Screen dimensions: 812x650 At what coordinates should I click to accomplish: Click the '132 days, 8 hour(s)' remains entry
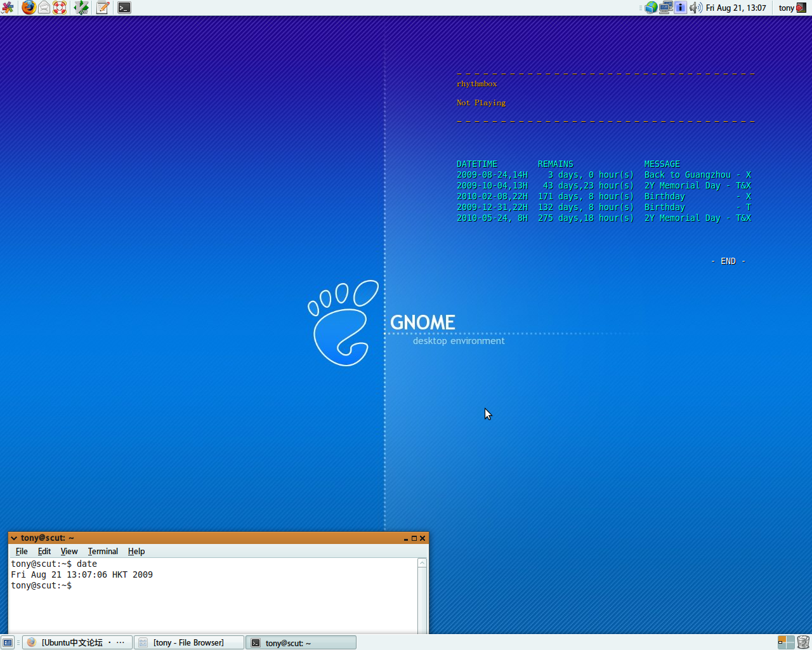586,207
